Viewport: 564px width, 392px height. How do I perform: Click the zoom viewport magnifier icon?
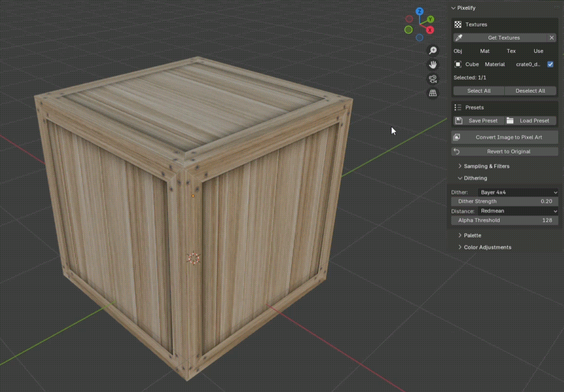pos(433,50)
